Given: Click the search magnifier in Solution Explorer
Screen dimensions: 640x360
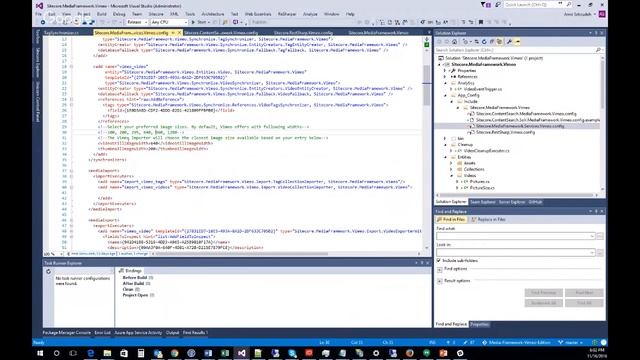Looking at the screenshot, I should pyautogui.click(x=598, y=50).
